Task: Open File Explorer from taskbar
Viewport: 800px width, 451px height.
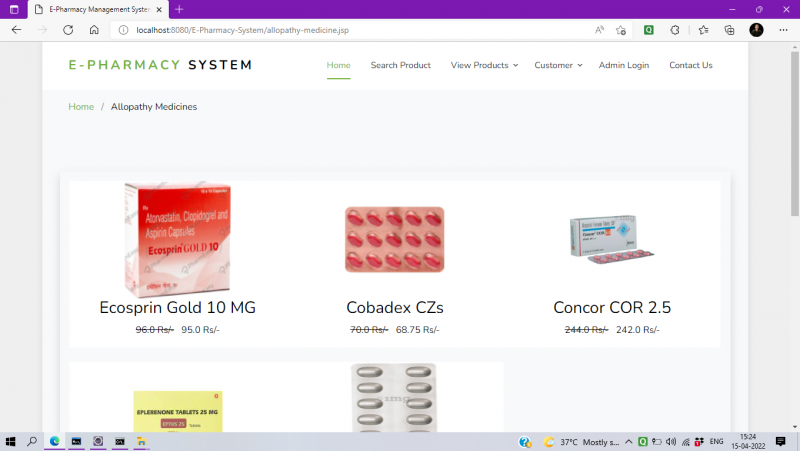Action: pyautogui.click(x=141, y=442)
